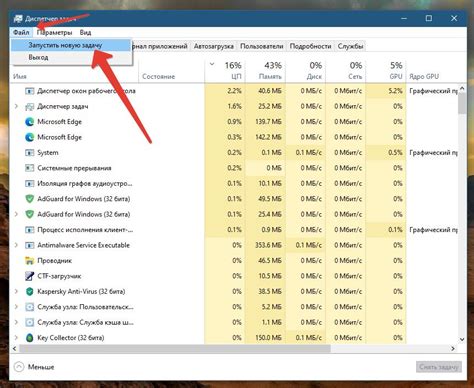
Task: Click the AdGuard shield icon with 49.5 МБ
Action: [30, 199]
